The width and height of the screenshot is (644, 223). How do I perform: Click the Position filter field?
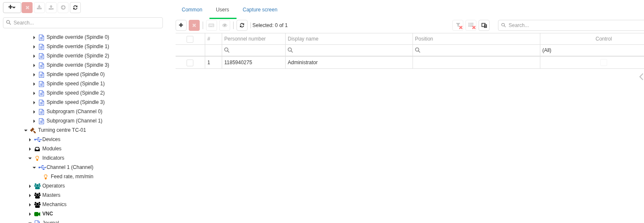(x=476, y=50)
